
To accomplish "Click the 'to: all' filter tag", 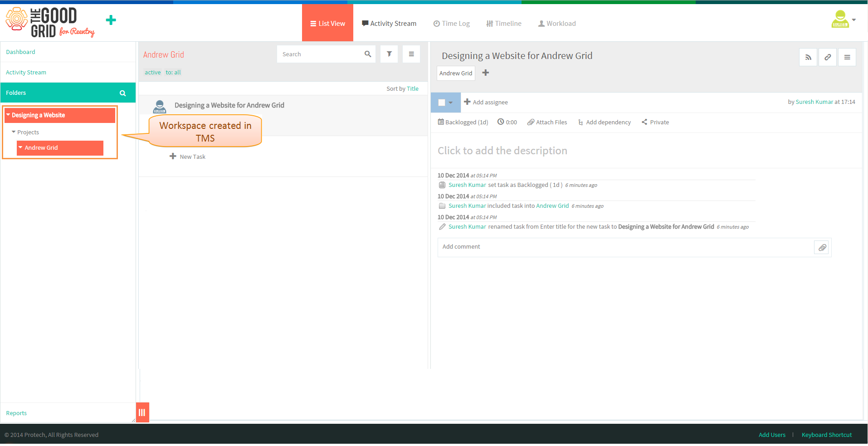I will [173, 72].
